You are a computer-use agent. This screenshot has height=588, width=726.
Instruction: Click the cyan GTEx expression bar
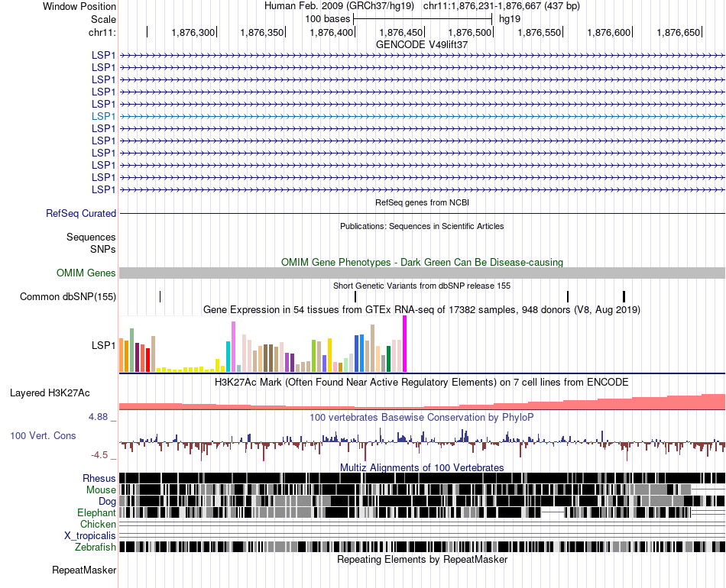point(228,357)
